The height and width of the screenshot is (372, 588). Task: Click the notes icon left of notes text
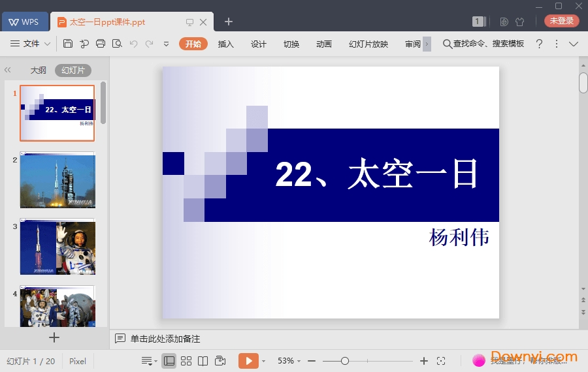coord(120,339)
